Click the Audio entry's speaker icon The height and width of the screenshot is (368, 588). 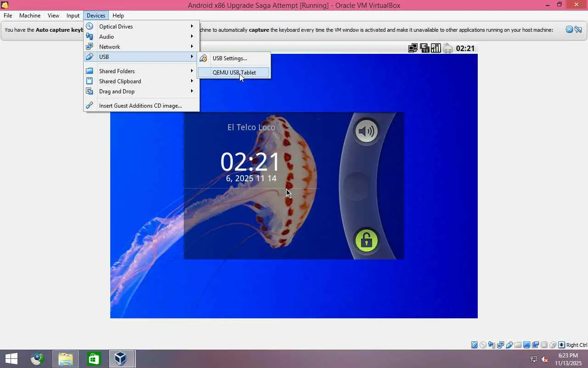coord(90,36)
